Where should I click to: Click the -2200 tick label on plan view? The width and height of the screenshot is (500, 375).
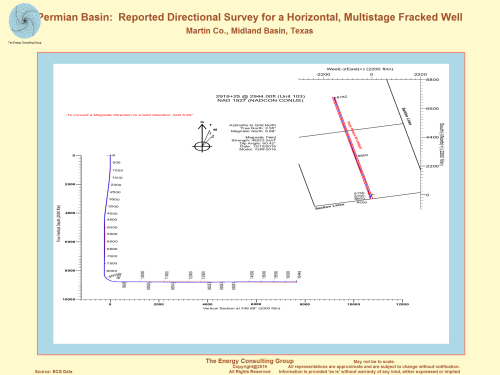(323, 74)
